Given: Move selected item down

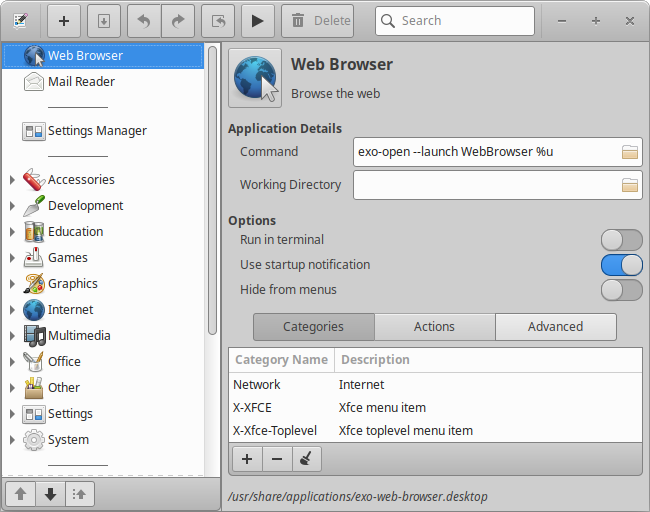Looking at the screenshot, I should [x=50, y=494].
